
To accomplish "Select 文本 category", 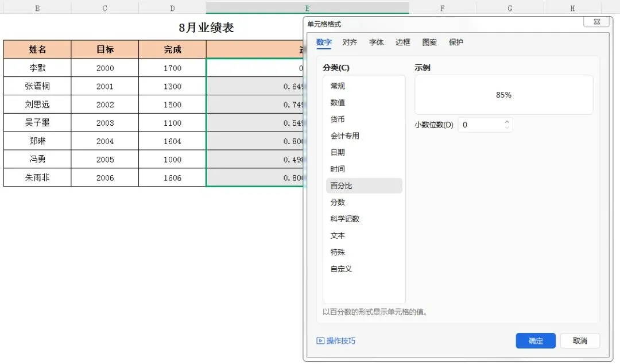I will click(364, 235).
